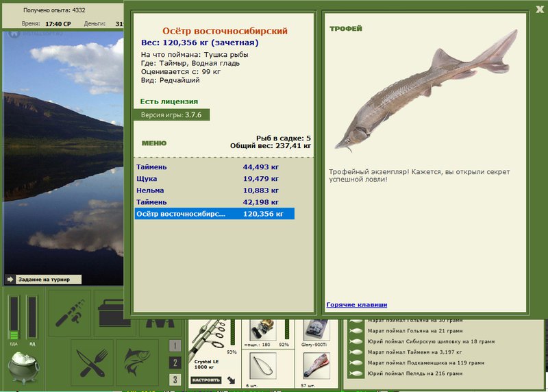Switch to rod slot 2

click(175, 363)
